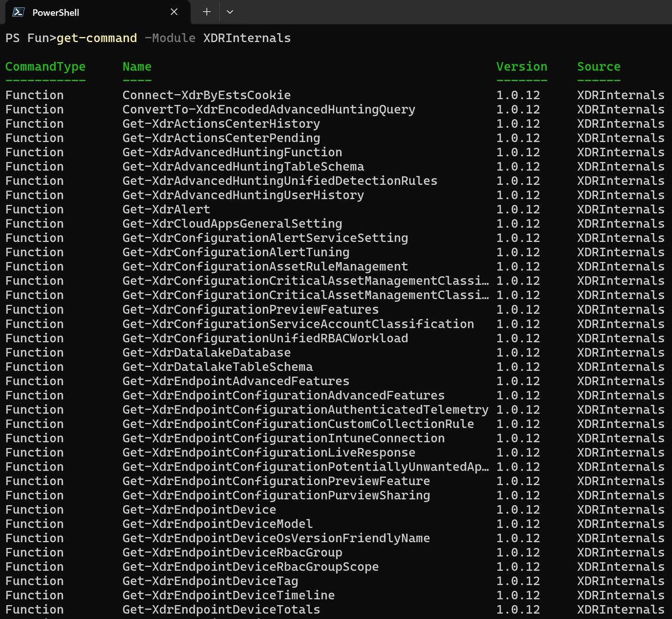The image size is (672, 619).
Task: Click Get-XdrActionsCenterPending entry
Action: pos(221,138)
